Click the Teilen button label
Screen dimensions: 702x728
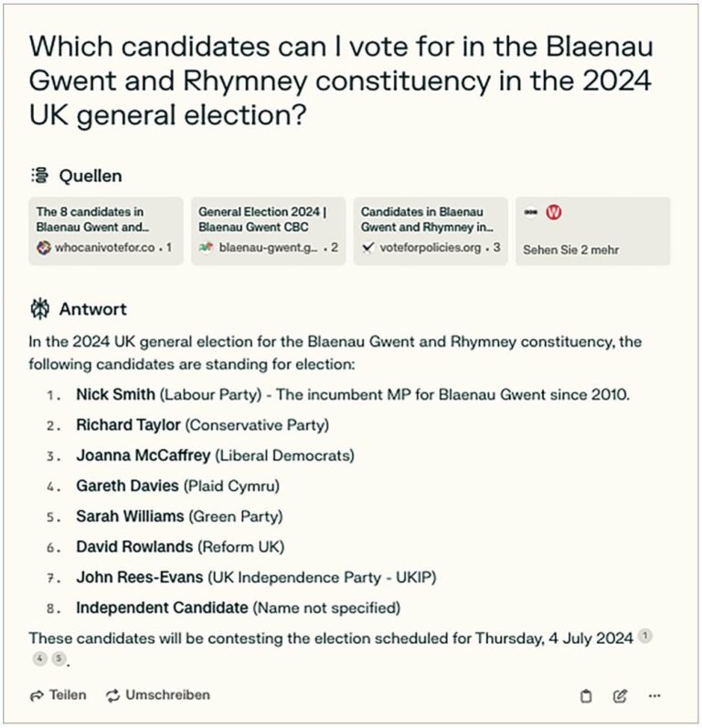[x=68, y=695]
